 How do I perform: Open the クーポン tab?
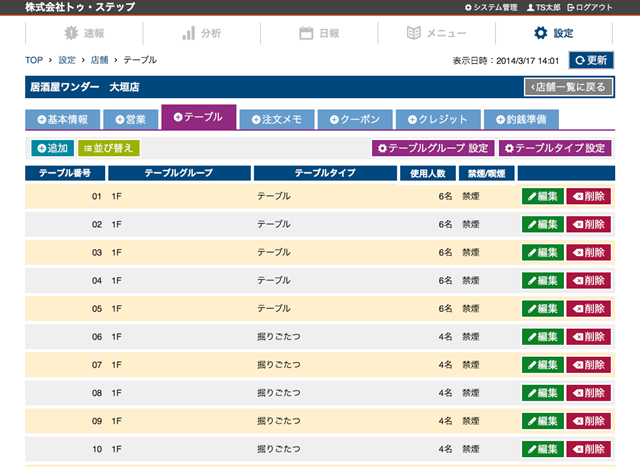tap(356, 120)
